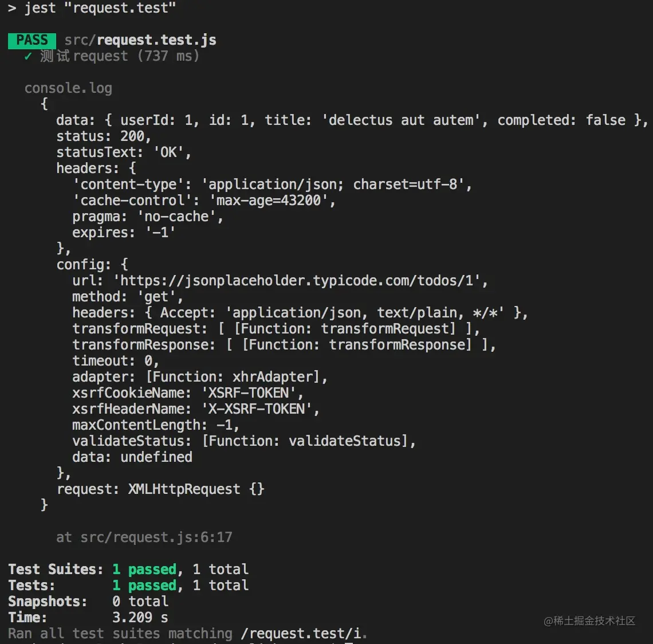Open the src/request.test.js file path
The height and width of the screenshot is (644, 653).
click(140, 40)
